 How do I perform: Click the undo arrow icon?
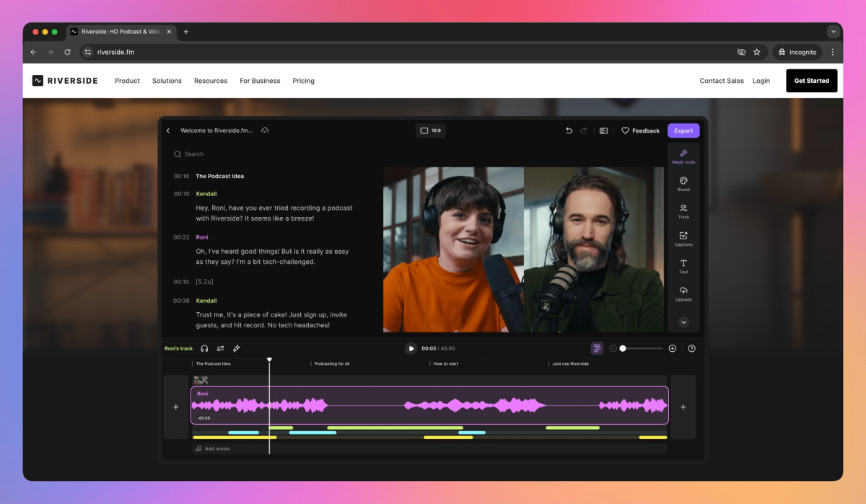pyautogui.click(x=569, y=131)
